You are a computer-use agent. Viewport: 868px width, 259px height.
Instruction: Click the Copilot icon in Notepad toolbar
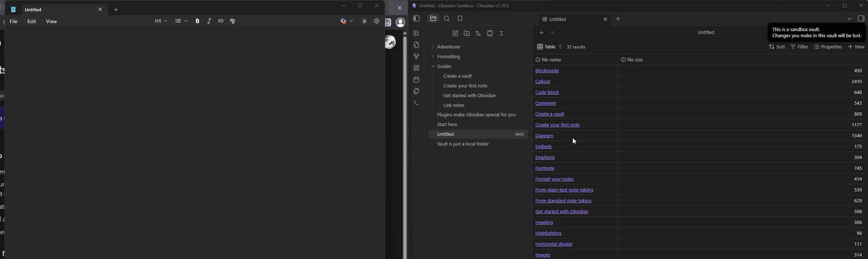point(343,21)
